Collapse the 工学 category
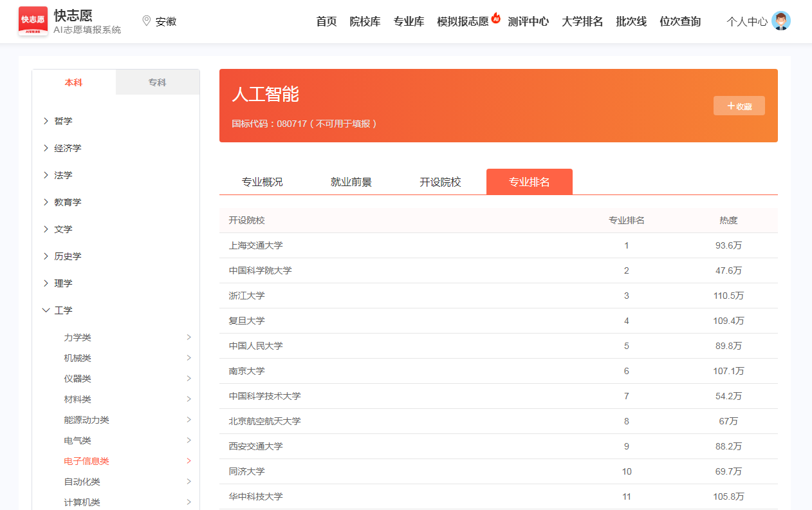This screenshot has width=812, height=510. coord(46,310)
